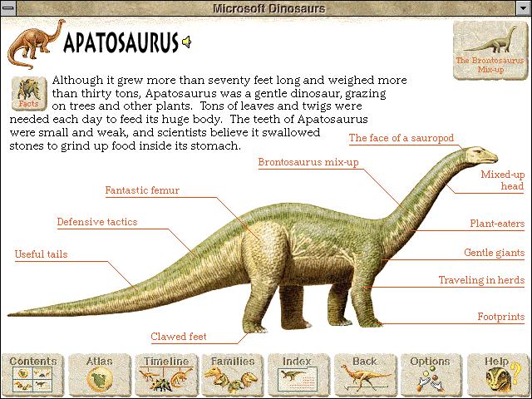Click the small Apatosaurus icon beside the title

36,44
